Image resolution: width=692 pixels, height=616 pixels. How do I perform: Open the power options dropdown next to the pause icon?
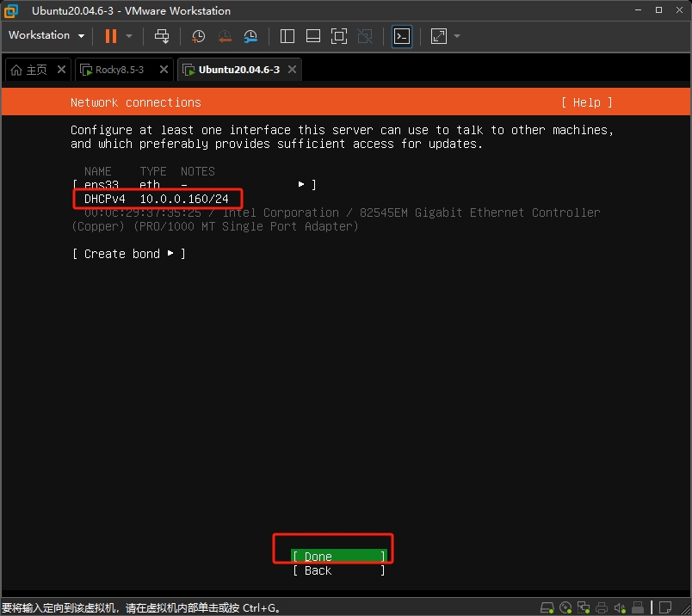pyautogui.click(x=129, y=36)
